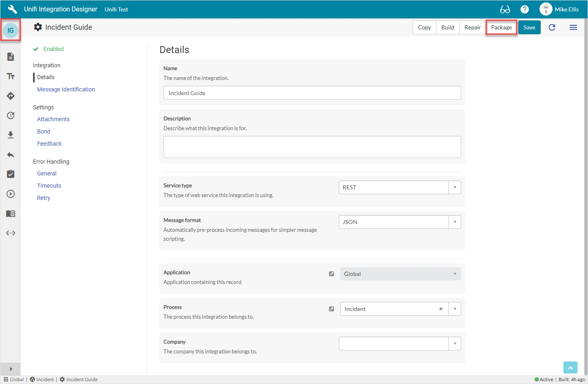
Task: Open the clipboard checkmark sidebar icon
Action: coord(11,174)
